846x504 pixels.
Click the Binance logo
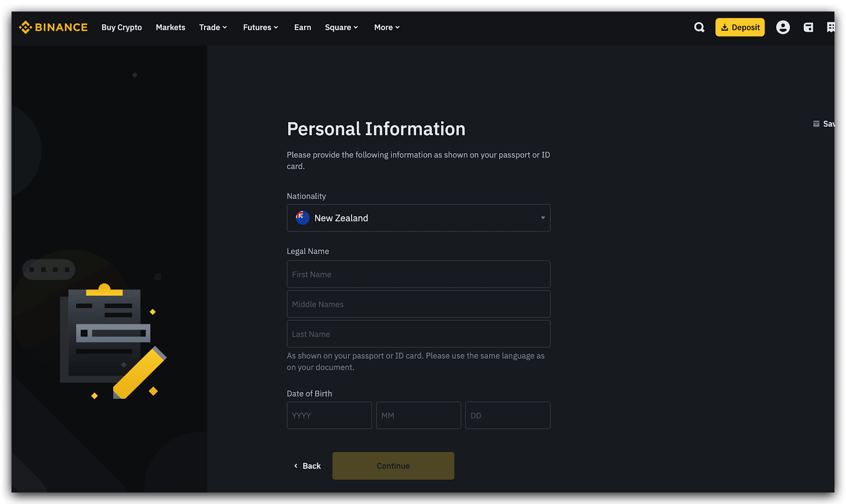point(53,27)
